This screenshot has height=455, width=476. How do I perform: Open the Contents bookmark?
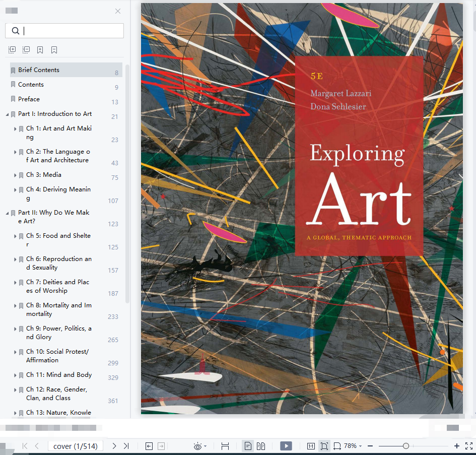[31, 85]
